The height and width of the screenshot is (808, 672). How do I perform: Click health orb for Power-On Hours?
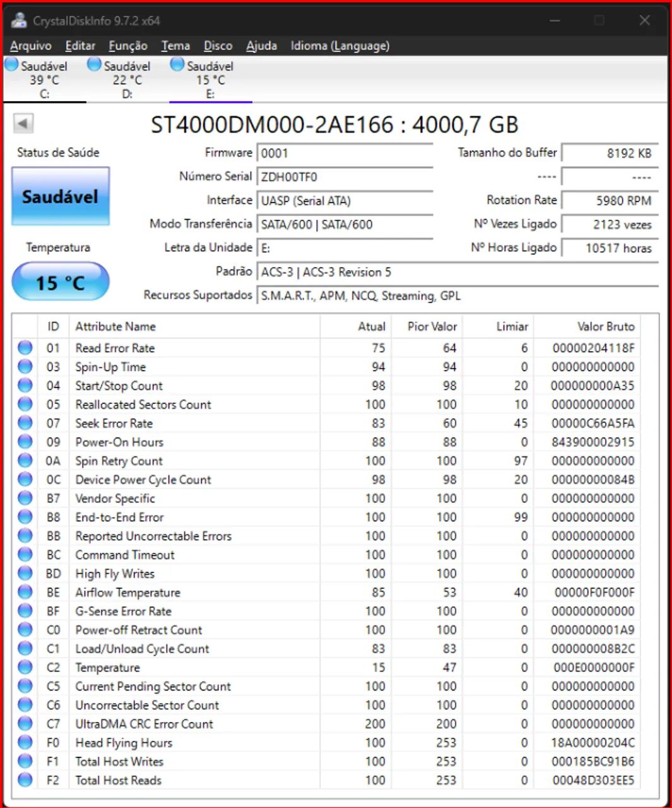click(x=25, y=441)
